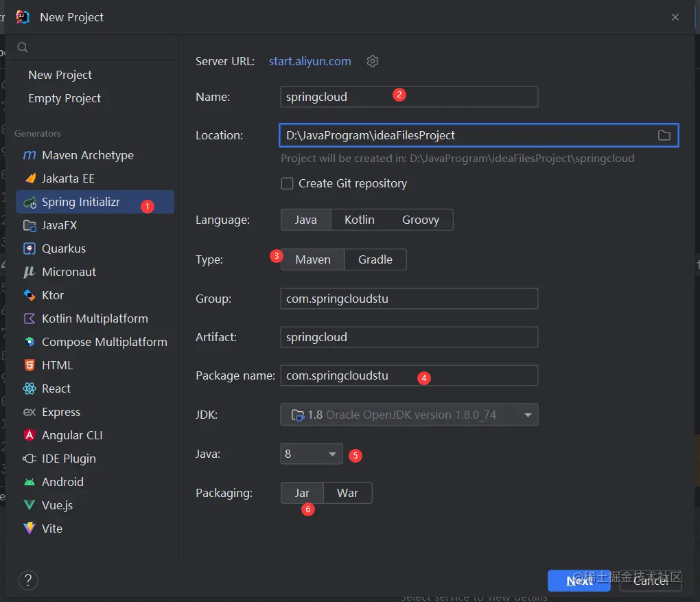Open start.aliyun.com server link
The image size is (700, 602).
310,61
